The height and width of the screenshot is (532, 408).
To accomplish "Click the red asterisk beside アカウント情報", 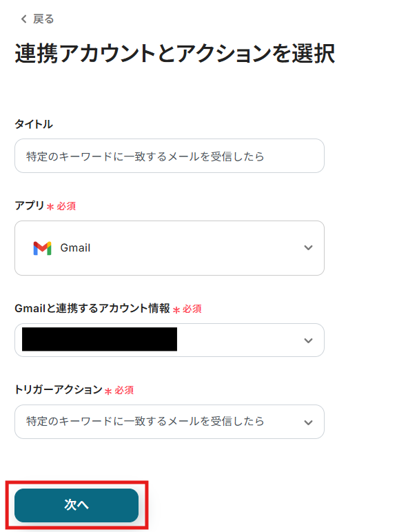I will tap(176, 309).
